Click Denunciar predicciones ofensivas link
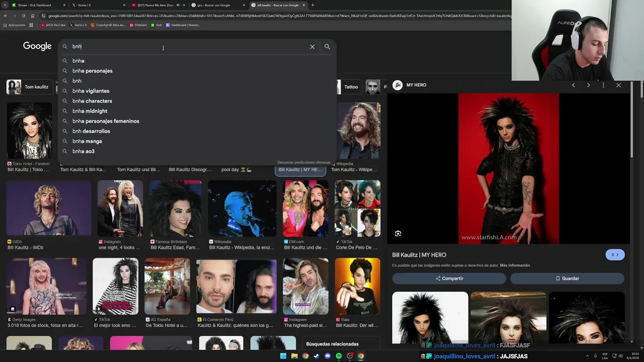 pyautogui.click(x=304, y=162)
